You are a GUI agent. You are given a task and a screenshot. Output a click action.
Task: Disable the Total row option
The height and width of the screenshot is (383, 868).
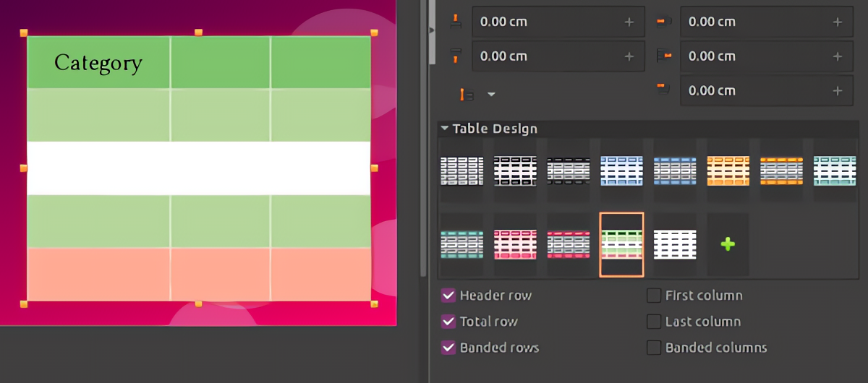tap(448, 322)
